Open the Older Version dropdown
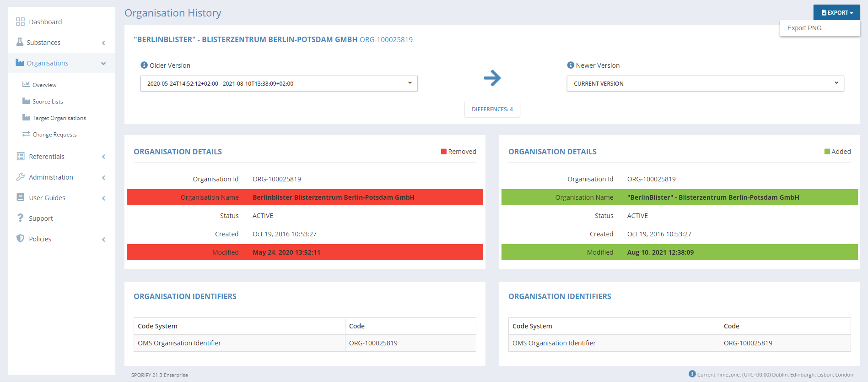 point(279,83)
